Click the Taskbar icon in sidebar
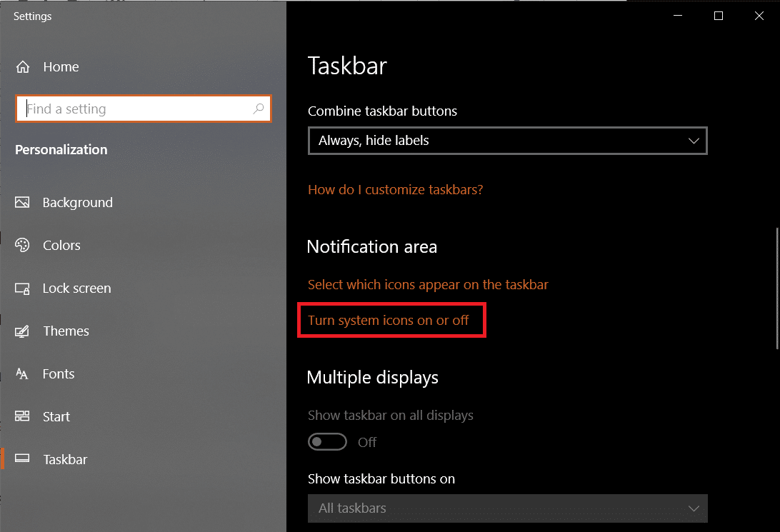This screenshot has height=532, width=780. click(22, 459)
